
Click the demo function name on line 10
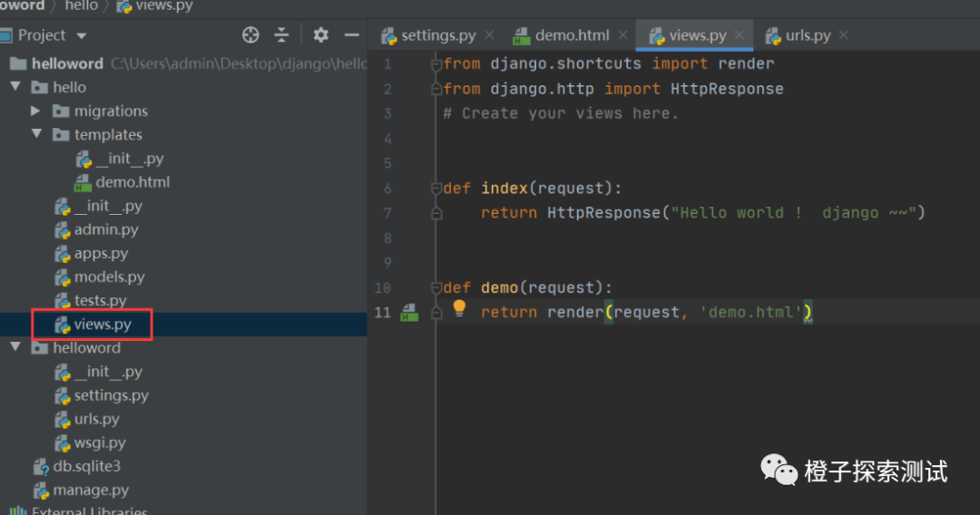[x=500, y=287]
